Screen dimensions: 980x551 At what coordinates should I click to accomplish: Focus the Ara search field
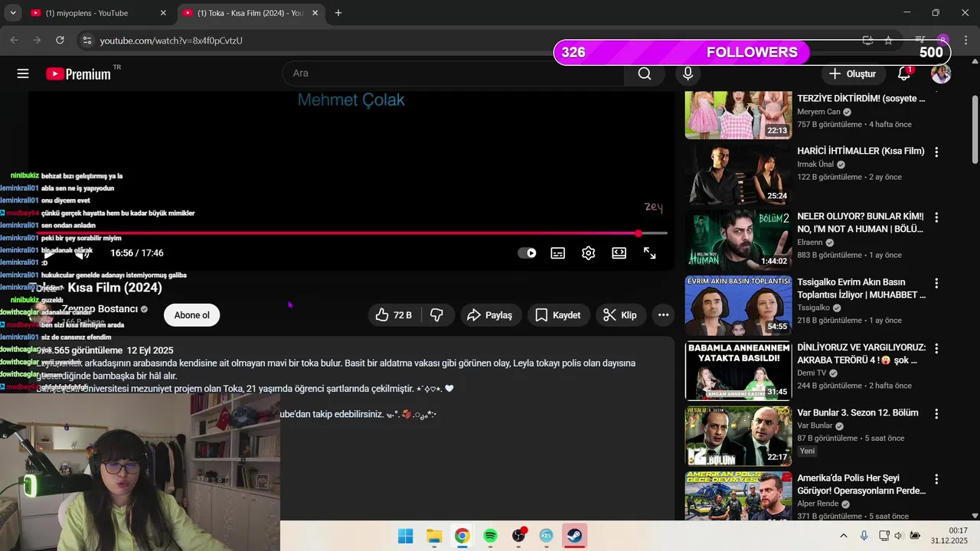[x=453, y=73]
